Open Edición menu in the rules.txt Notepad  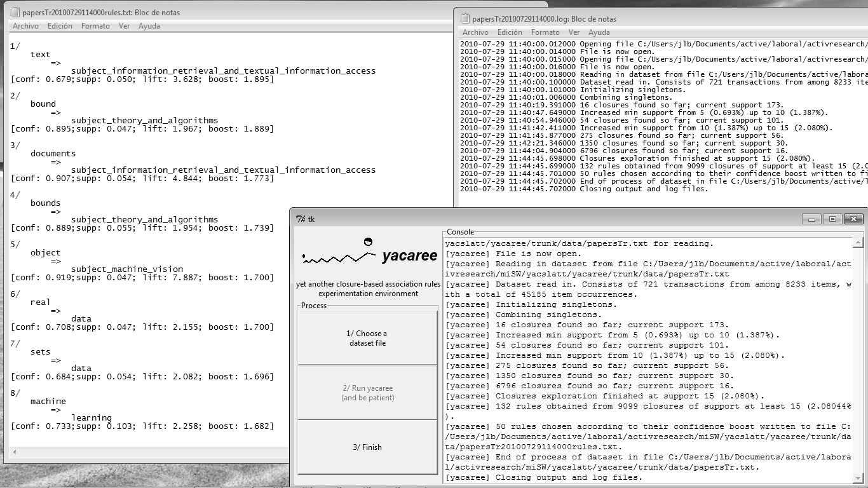click(x=60, y=26)
